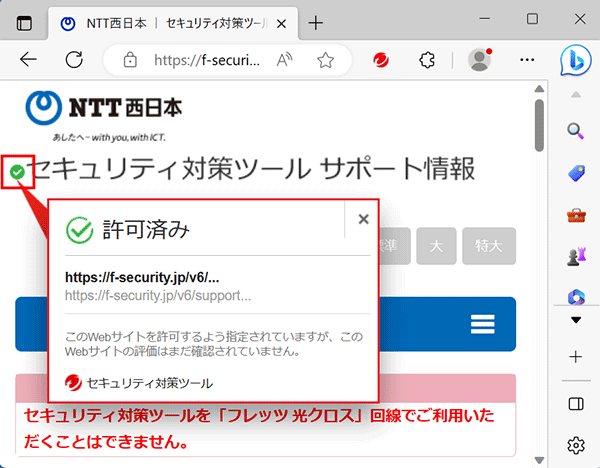This screenshot has height=468, width=600.
Task: Click the Trend Micro extension icon in toolbar
Action: pyautogui.click(x=381, y=60)
